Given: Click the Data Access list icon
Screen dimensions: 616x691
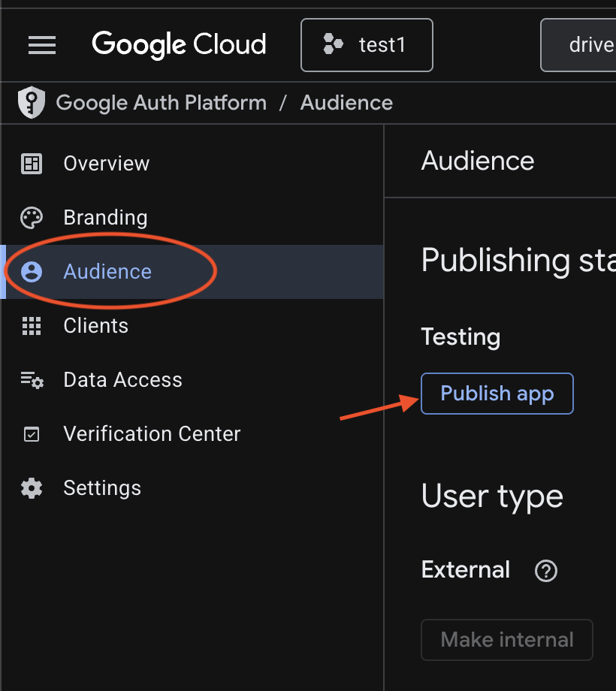Looking at the screenshot, I should tap(31, 379).
